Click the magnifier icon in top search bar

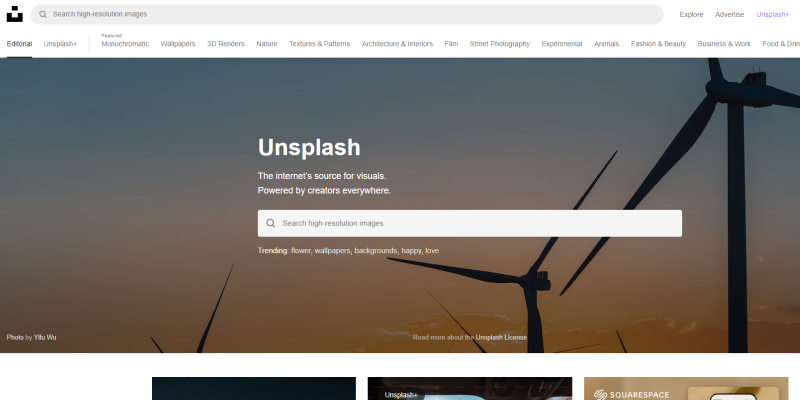point(43,14)
